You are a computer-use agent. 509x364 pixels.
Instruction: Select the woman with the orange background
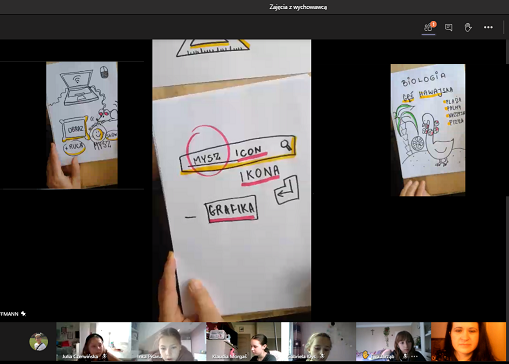tap(468, 342)
